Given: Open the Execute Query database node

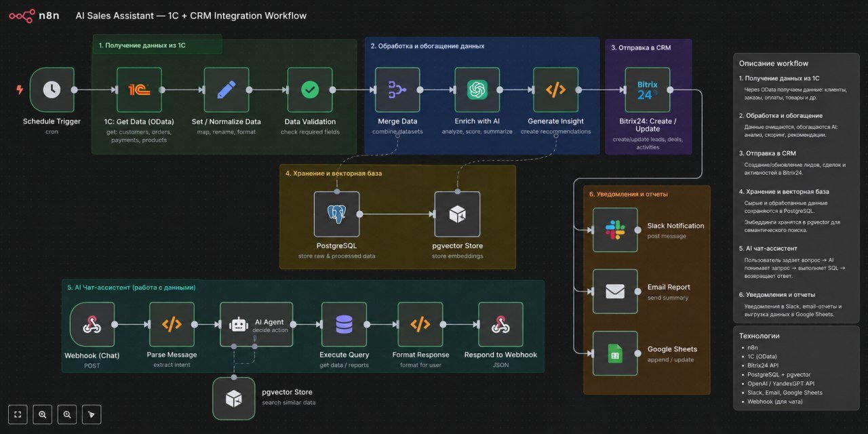Looking at the screenshot, I should coord(344,324).
